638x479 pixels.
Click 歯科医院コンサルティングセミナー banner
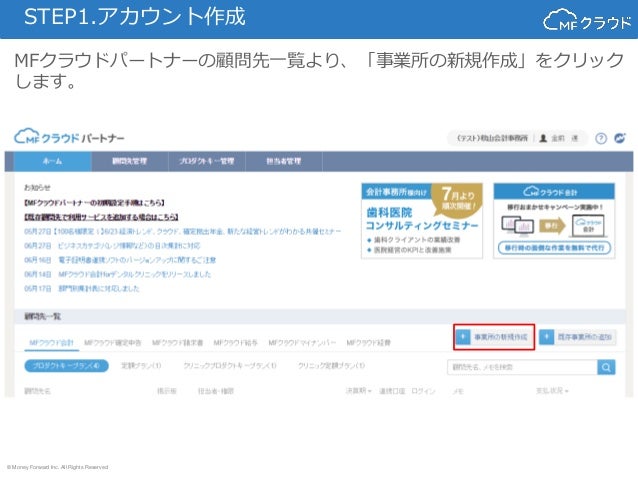422,221
